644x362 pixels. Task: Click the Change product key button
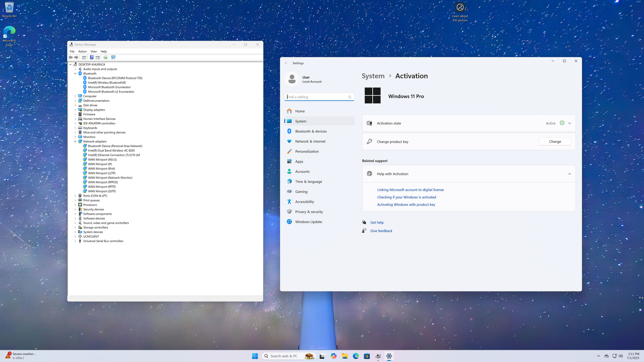coord(555,142)
